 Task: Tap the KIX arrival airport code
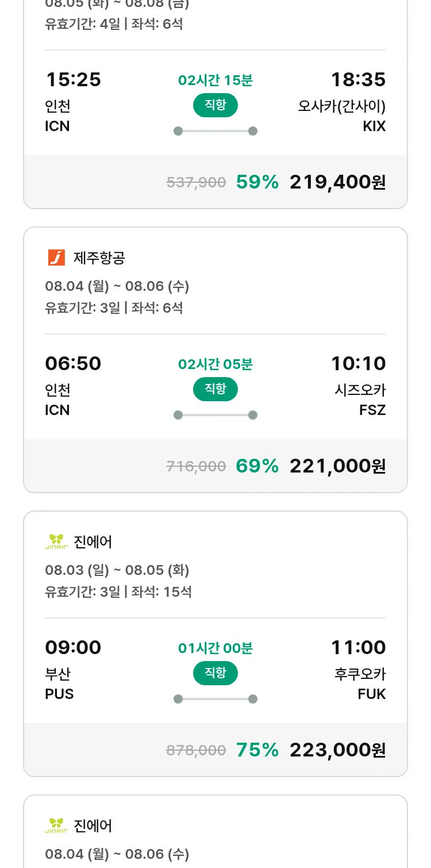click(374, 126)
